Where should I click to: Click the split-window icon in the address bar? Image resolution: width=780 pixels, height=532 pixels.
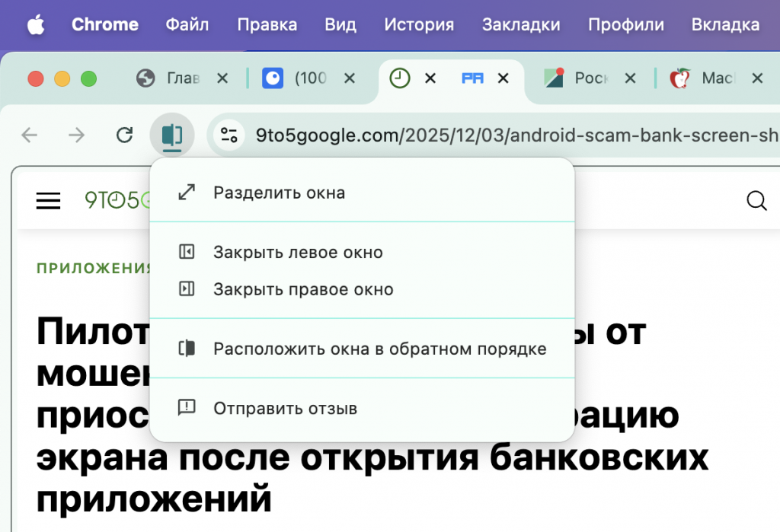(x=171, y=135)
